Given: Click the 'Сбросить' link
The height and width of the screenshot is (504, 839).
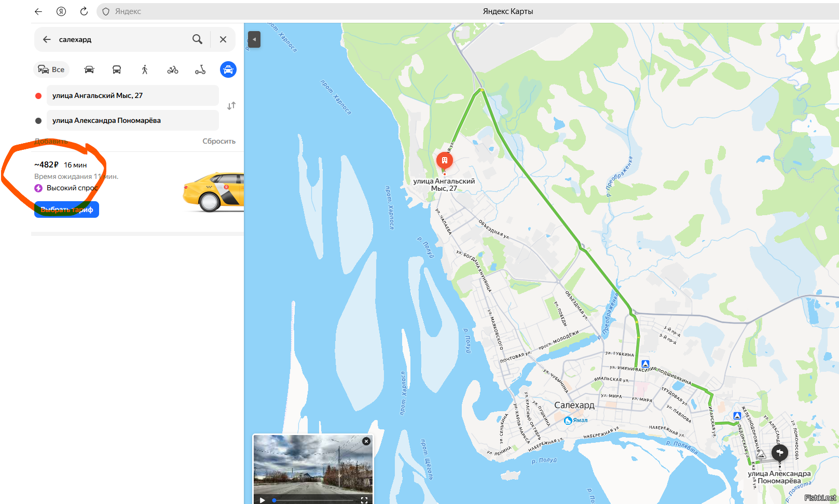Looking at the screenshot, I should coord(219,141).
